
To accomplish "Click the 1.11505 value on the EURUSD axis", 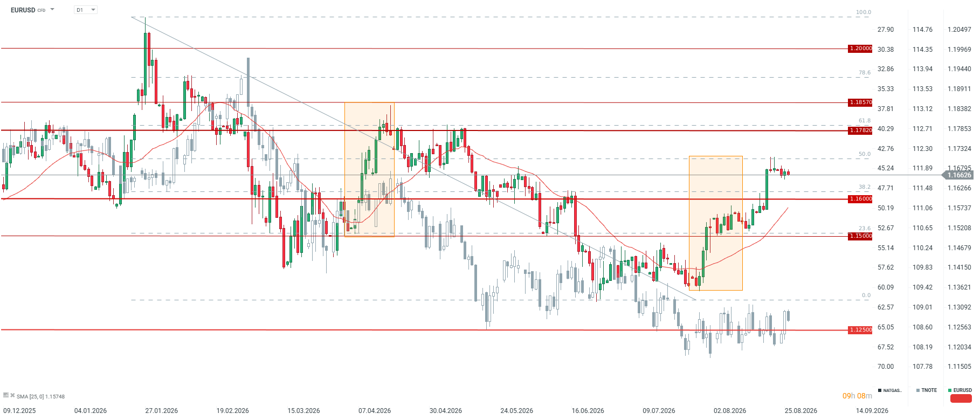I will (960, 367).
